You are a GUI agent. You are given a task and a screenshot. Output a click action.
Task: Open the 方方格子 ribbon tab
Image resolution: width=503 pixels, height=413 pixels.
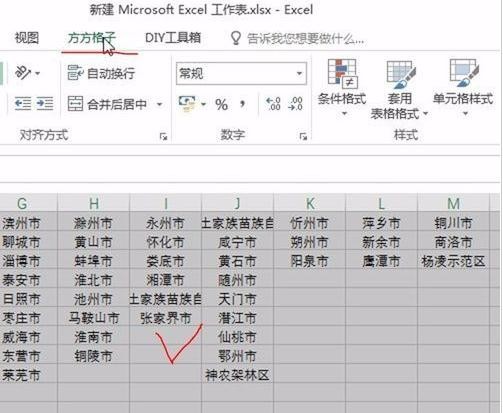coord(92,38)
